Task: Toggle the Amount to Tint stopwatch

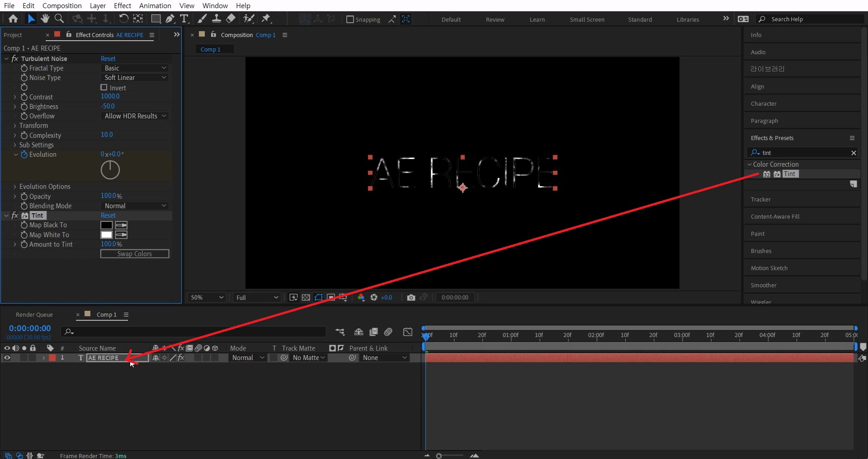Action: tap(24, 244)
